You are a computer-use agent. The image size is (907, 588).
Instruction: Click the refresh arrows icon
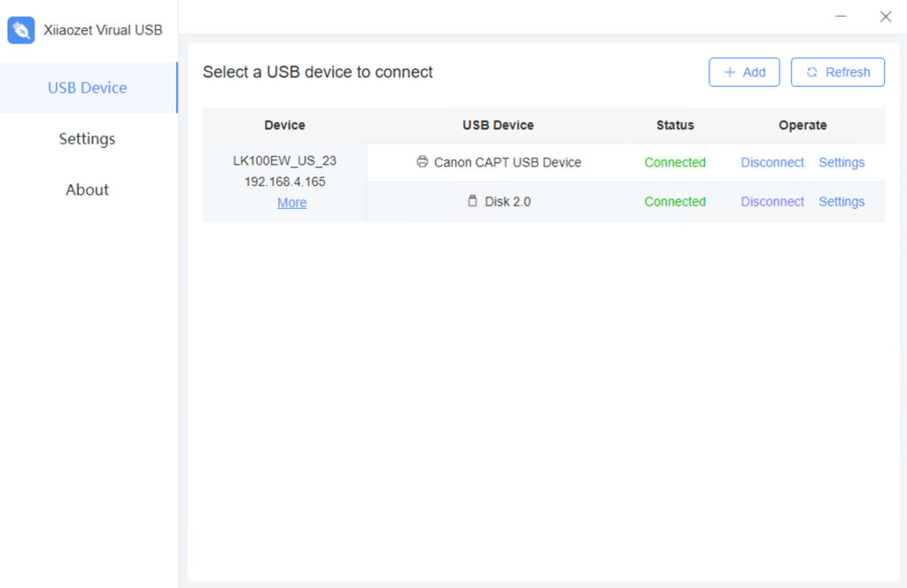[x=811, y=73]
